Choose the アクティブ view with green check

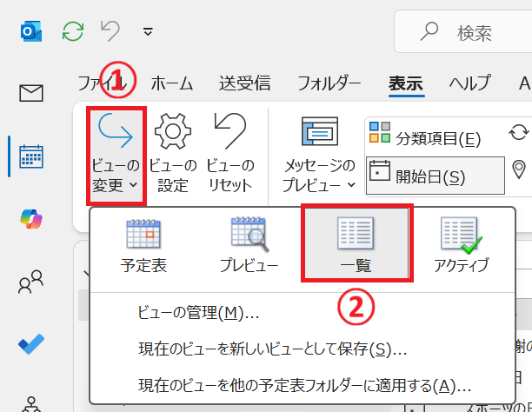462,245
